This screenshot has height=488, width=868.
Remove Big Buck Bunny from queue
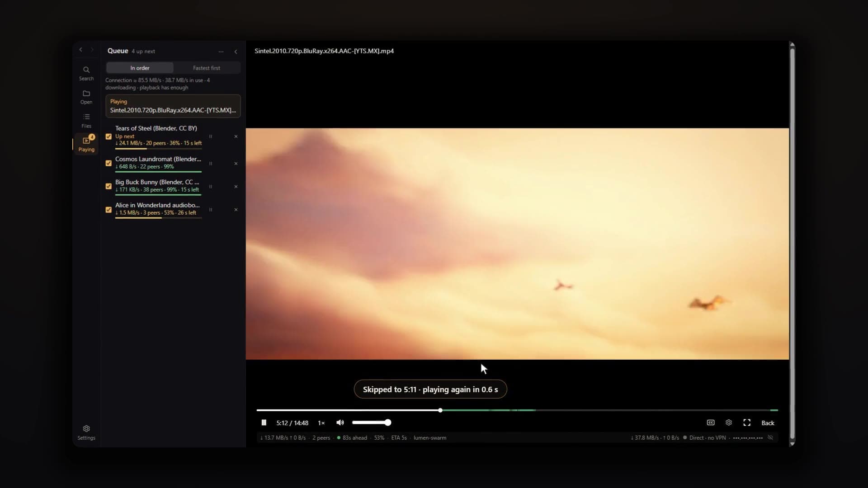coord(236,187)
